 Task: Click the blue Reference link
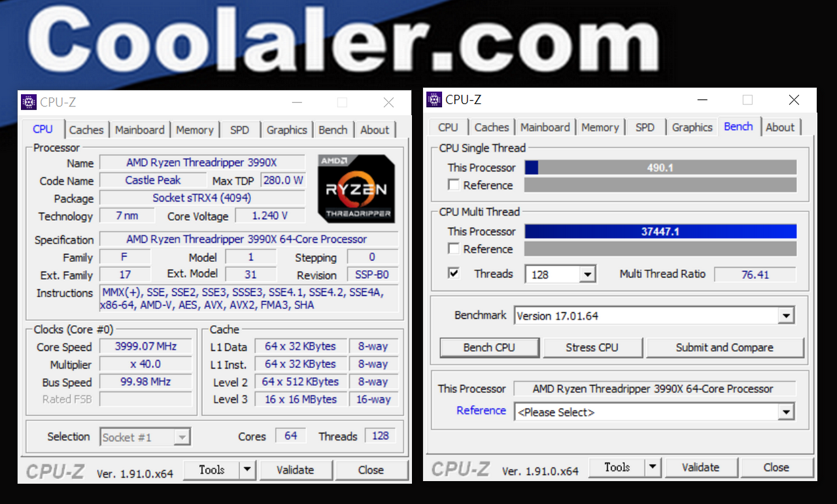click(481, 411)
